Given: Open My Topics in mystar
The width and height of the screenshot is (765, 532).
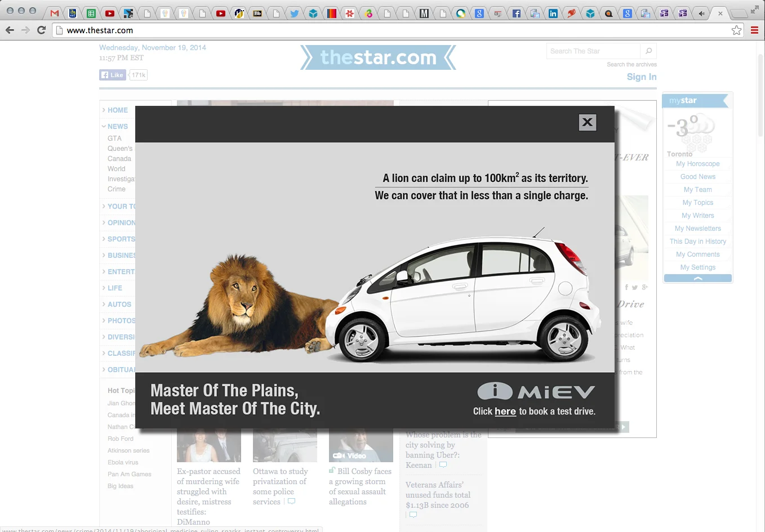Looking at the screenshot, I should tap(698, 203).
